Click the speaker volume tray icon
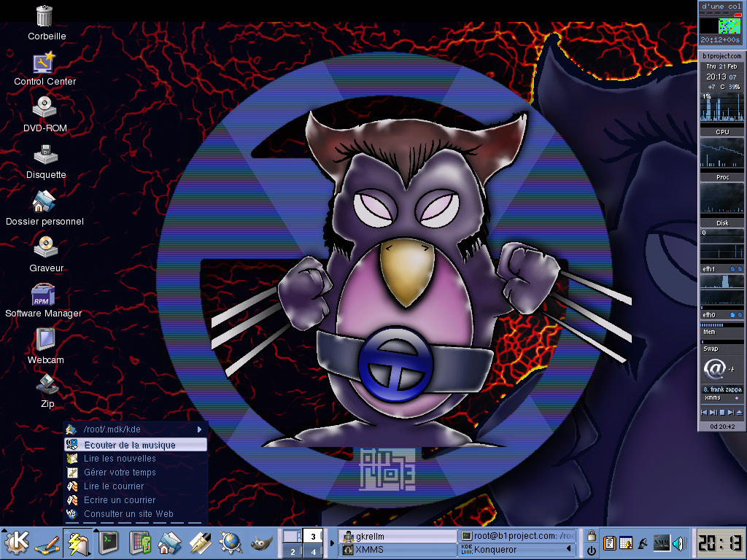The width and height of the screenshot is (747, 560). 678,543
